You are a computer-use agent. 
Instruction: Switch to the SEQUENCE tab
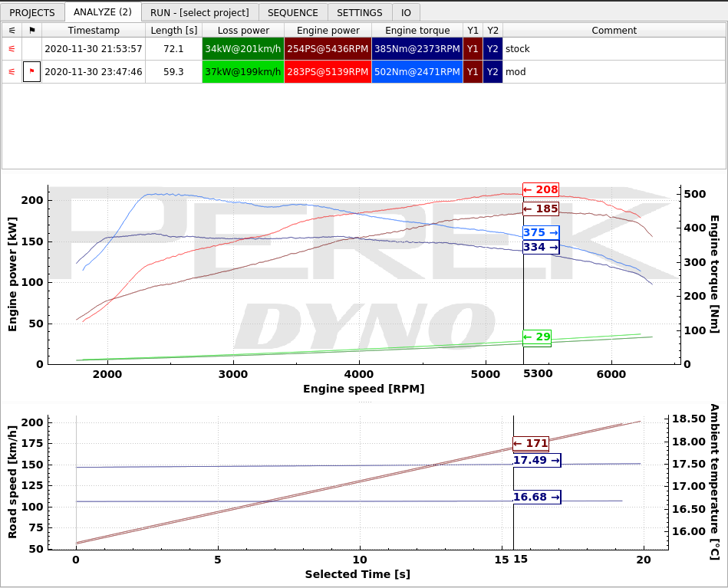coord(293,12)
